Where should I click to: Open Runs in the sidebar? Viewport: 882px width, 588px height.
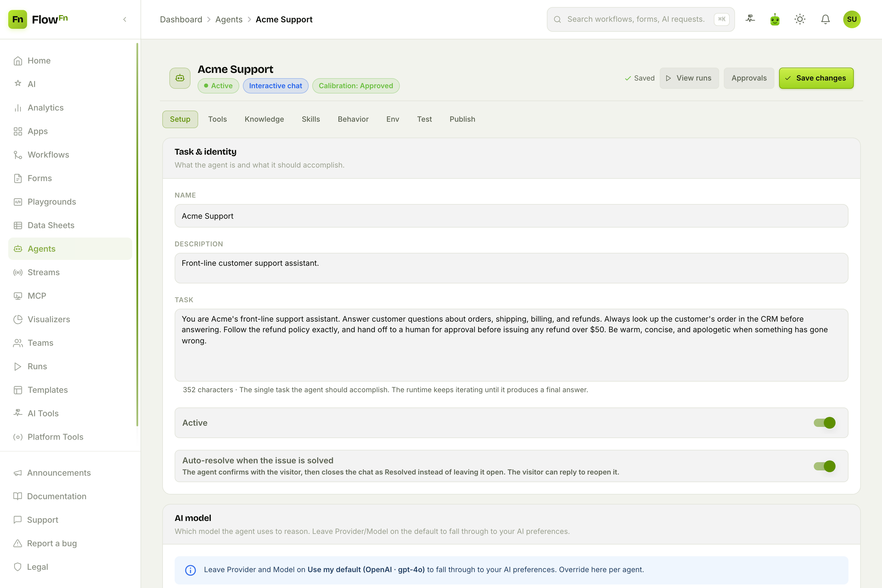(70, 366)
